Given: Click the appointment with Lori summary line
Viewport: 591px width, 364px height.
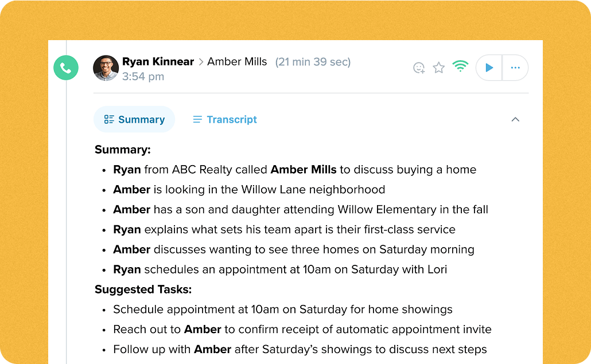Looking at the screenshot, I should click(x=280, y=269).
